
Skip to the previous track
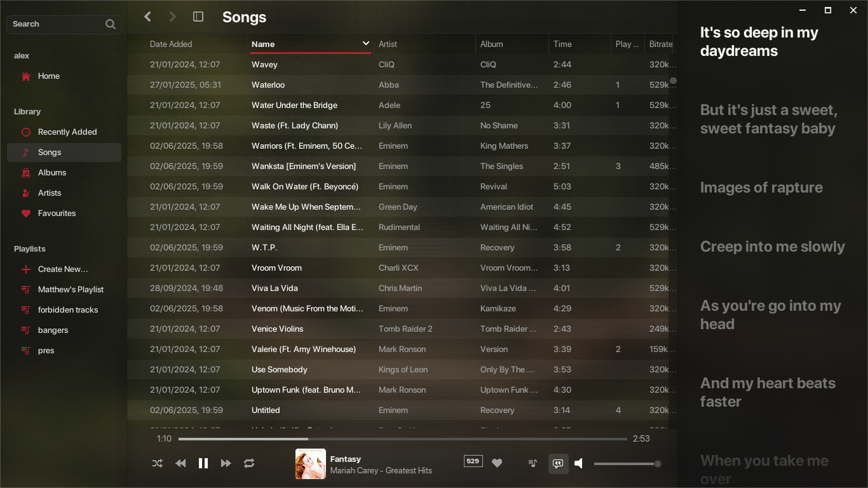coord(180,463)
